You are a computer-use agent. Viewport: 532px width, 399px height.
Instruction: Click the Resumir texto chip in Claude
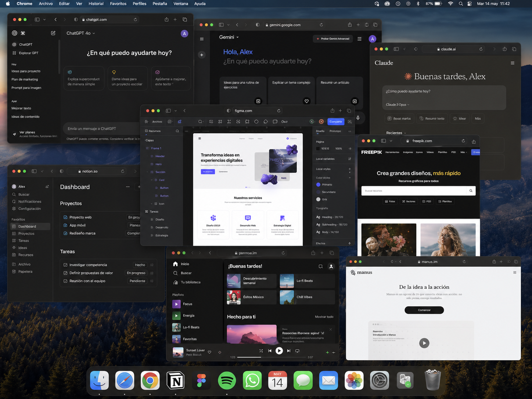tap(432, 119)
